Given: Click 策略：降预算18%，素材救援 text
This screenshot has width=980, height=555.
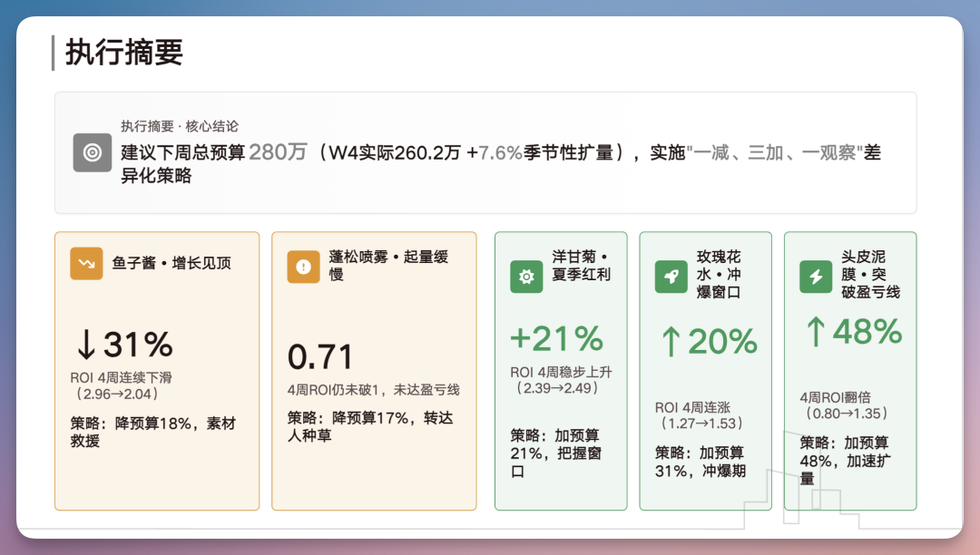Looking at the screenshot, I should click(x=153, y=432).
